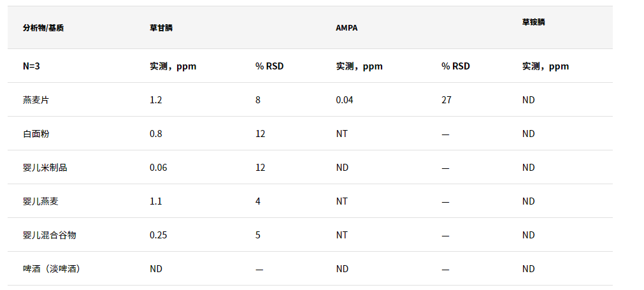
Task: Select the 0.06 value for 婴儿米制品
Action: 158,167
